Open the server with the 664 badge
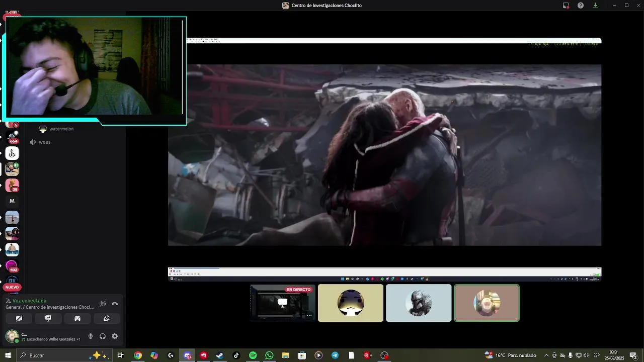644x362 pixels. 12,137
